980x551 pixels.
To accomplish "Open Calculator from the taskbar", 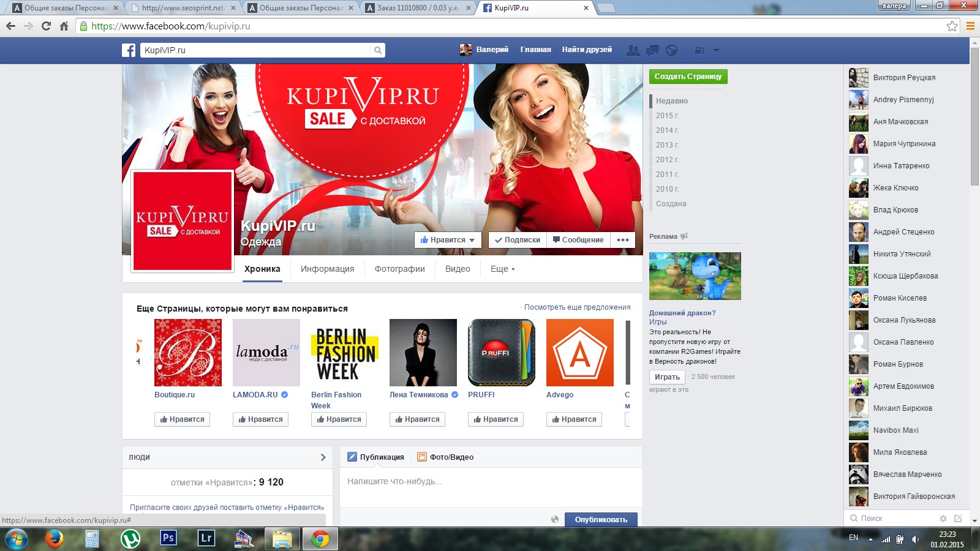I will pyautogui.click(x=92, y=539).
